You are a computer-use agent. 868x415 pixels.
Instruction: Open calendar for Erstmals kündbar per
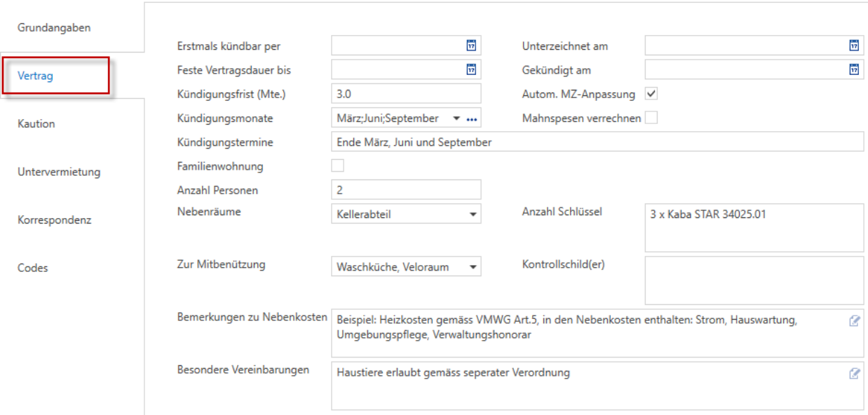(x=471, y=46)
